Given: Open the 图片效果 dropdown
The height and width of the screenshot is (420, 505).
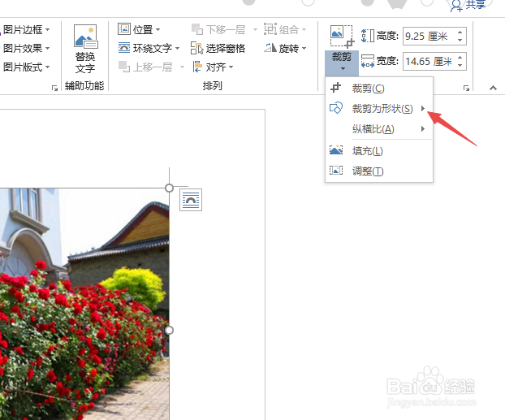Looking at the screenshot, I should 26,49.
